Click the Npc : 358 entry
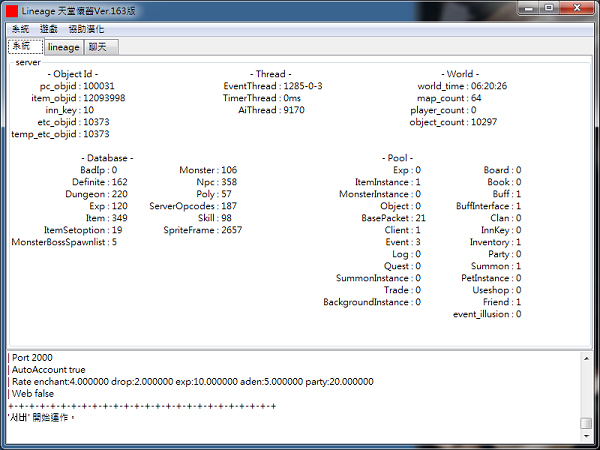 point(217,182)
